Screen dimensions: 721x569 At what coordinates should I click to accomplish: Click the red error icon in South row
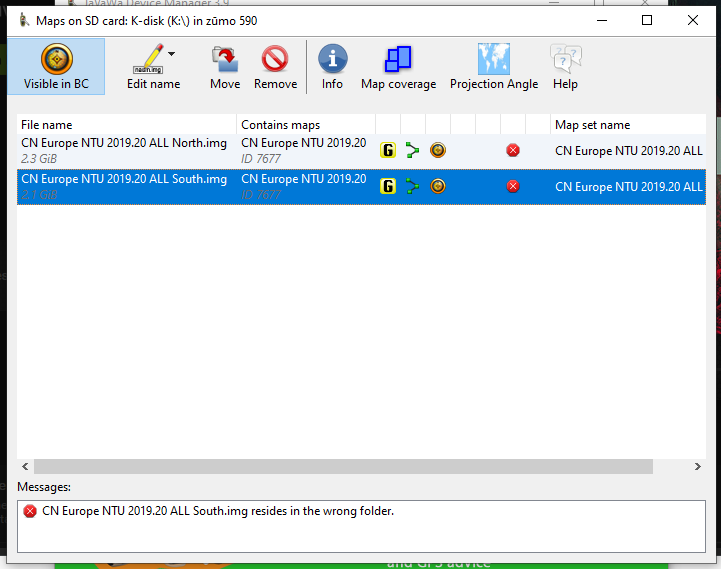(513, 186)
